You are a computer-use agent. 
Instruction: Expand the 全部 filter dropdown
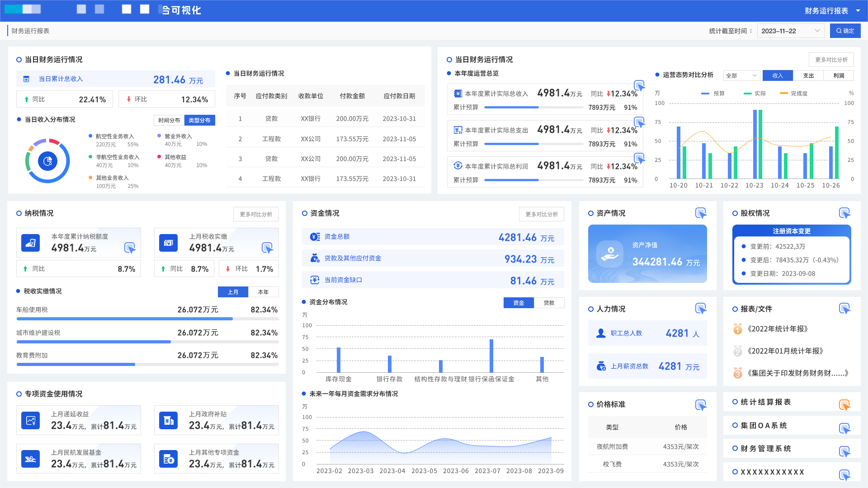pyautogui.click(x=741, y=75)
